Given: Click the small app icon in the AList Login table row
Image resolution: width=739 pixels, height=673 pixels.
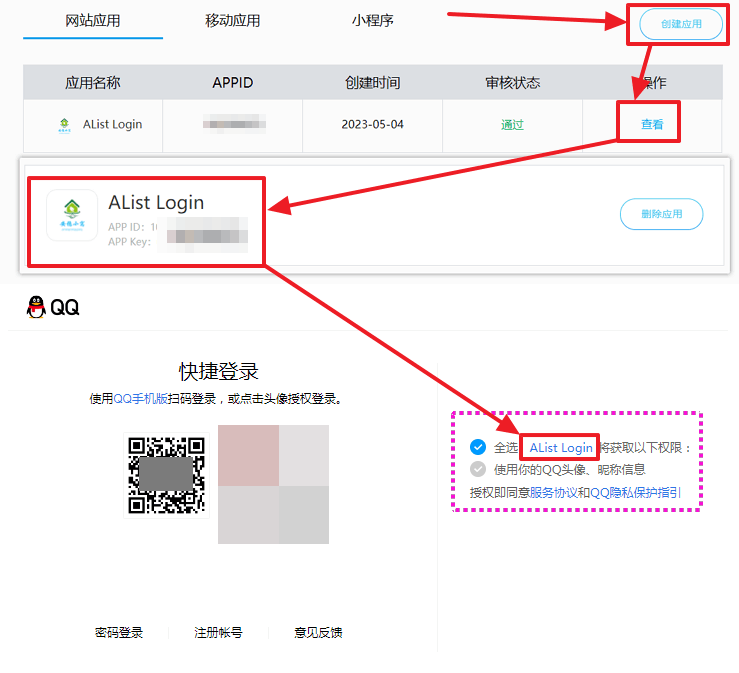Looking at the screenshot, I should [65, 125].
